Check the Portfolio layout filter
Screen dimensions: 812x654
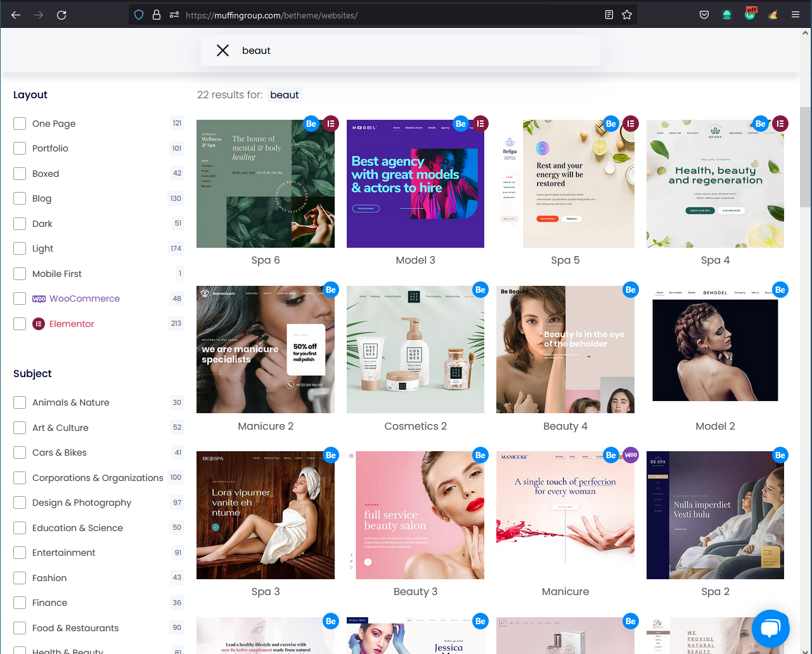tap(20, 148)
